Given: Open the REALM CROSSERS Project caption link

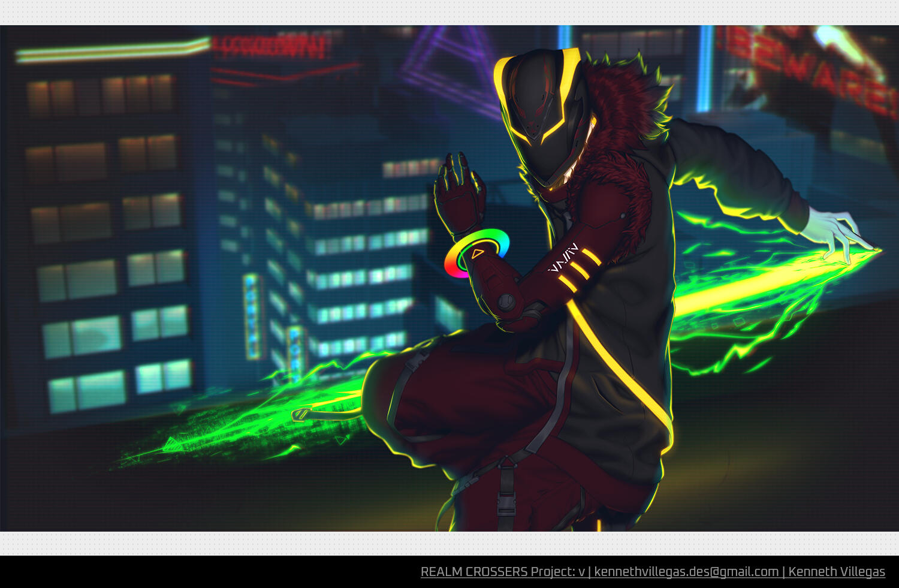Looking at the screenshot, I should (x=502, y=572).
